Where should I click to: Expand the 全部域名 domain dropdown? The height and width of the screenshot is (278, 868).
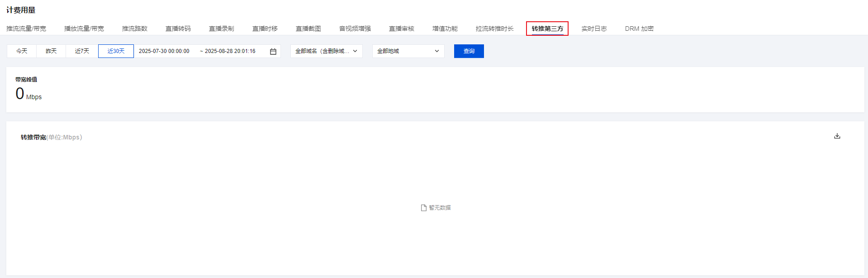pos(327,51)
